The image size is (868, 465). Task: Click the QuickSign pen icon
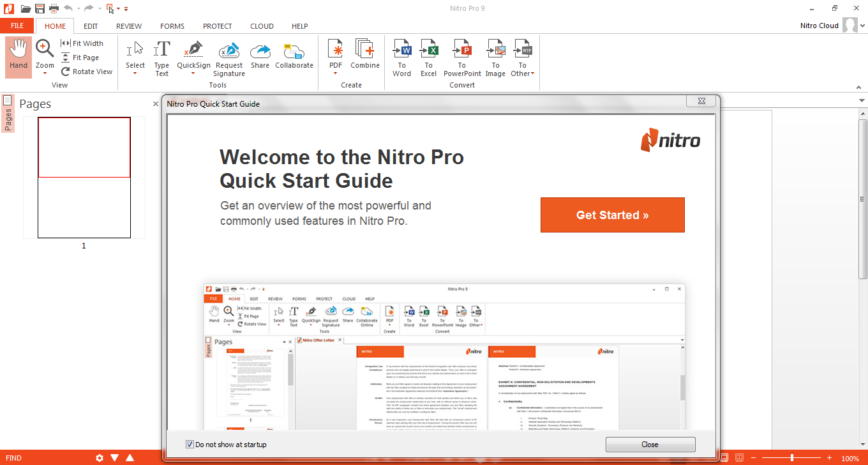point(193,50)
